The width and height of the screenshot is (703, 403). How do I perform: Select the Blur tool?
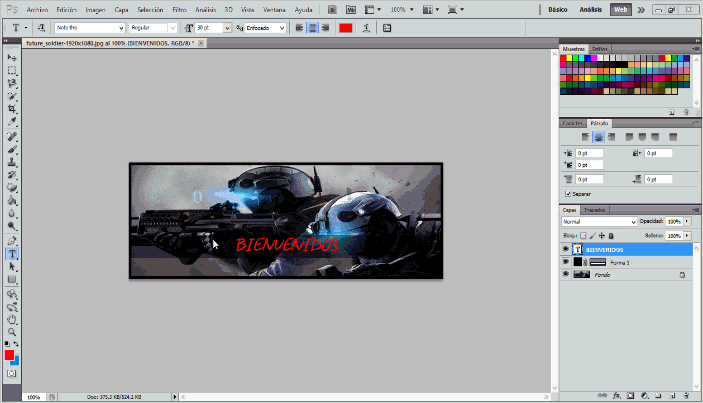coord(12,213)
